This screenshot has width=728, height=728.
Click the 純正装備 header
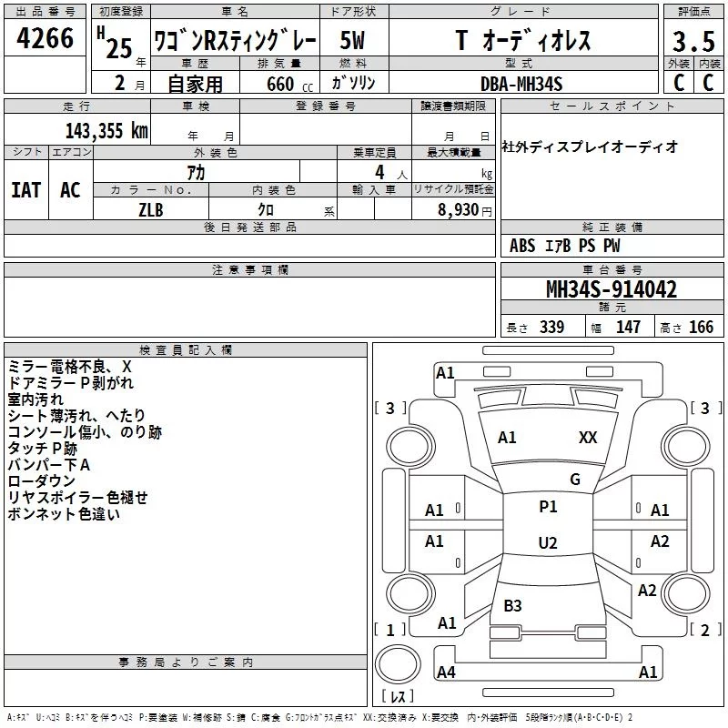point(612,227)
